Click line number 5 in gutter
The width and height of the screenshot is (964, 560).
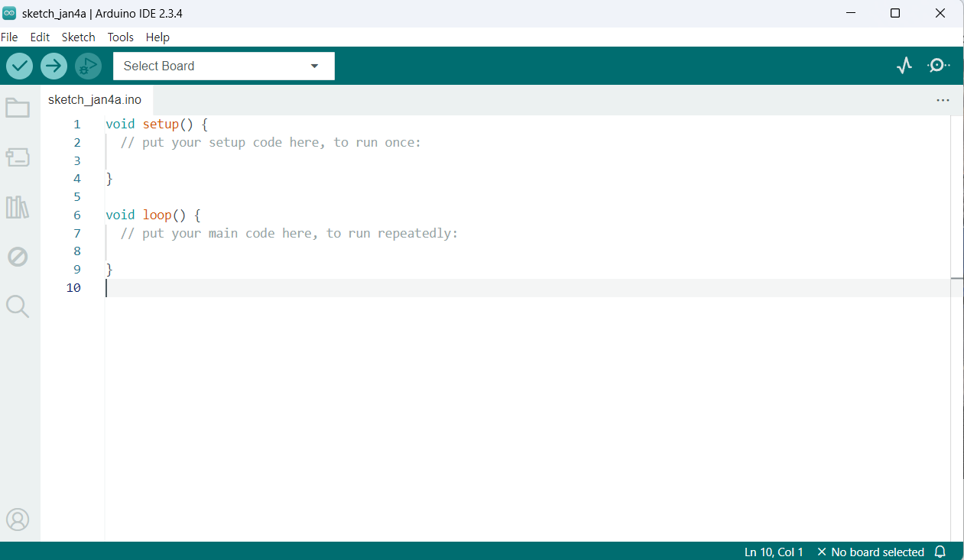click(x=76, y=196)
